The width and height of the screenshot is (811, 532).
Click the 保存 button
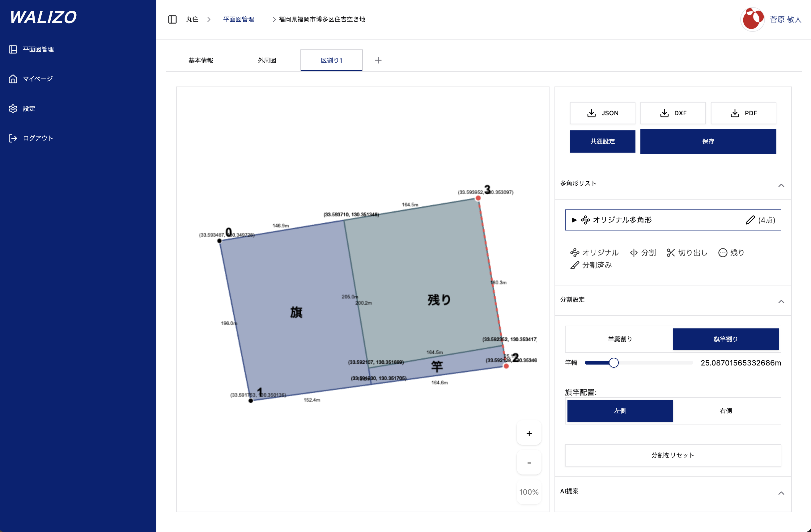click(x=708, y=141)
